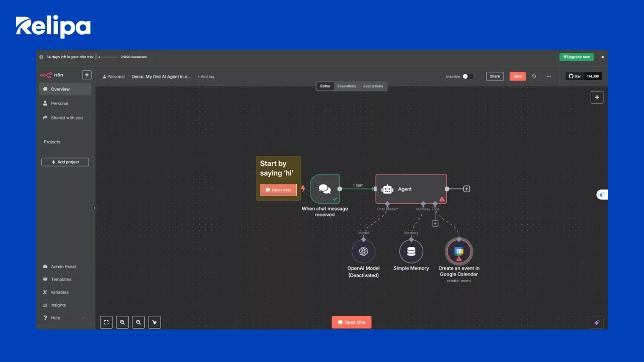The image size is (644, 362).
Task: Click the Save button
Action: coord(518,76)
